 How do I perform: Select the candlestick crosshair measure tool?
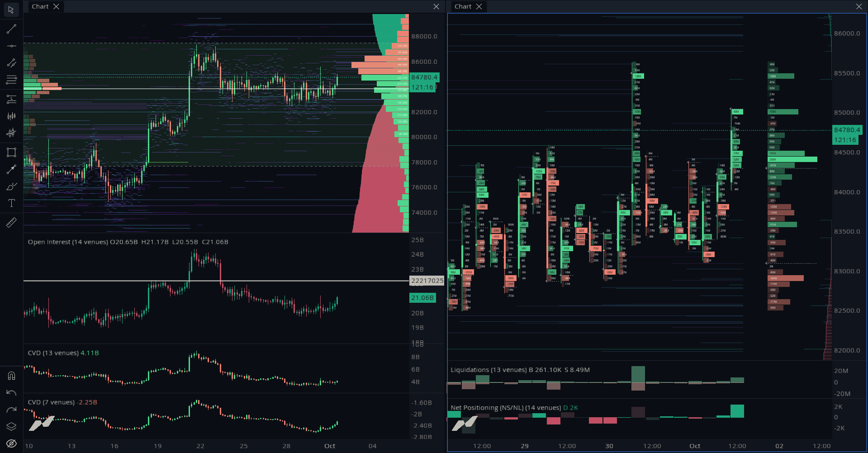click(x=11, y=133)
